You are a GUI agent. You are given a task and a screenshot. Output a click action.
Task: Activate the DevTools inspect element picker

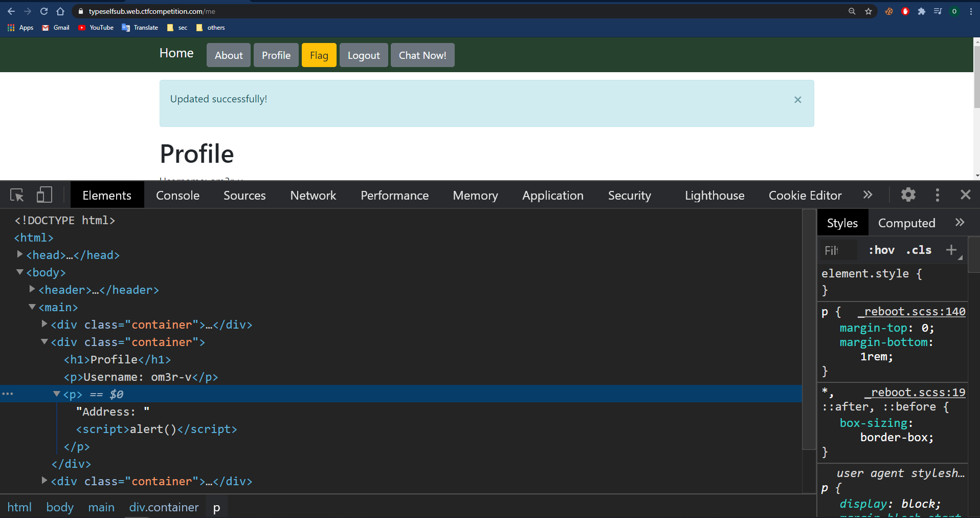(17, 195)
